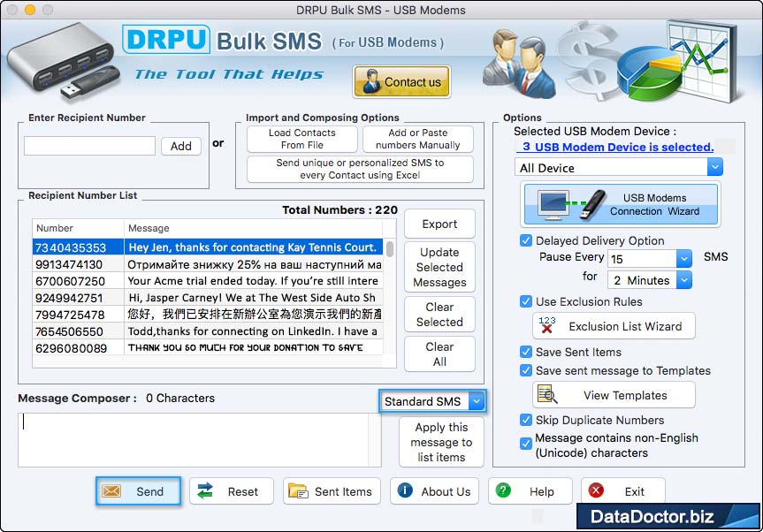Click Apply this message to list items
763x532 pixels.
coord(441,442)
